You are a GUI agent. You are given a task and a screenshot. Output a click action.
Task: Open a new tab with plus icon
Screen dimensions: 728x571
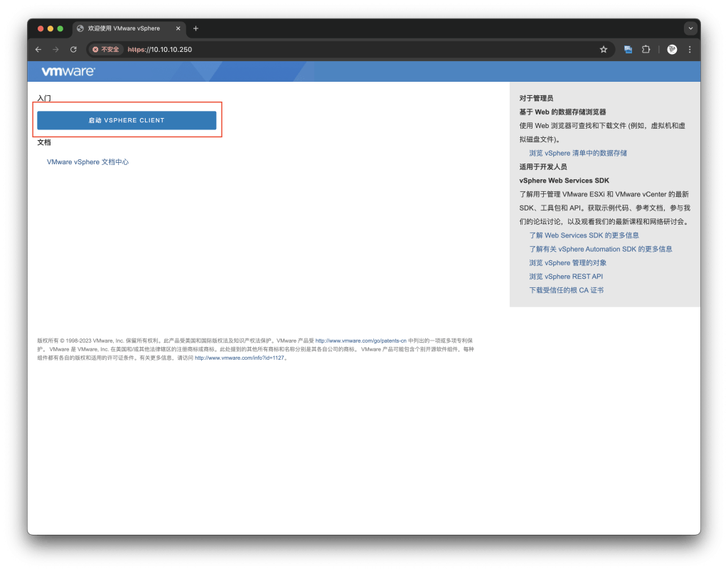pyautogui.click(x=196, y=28)
